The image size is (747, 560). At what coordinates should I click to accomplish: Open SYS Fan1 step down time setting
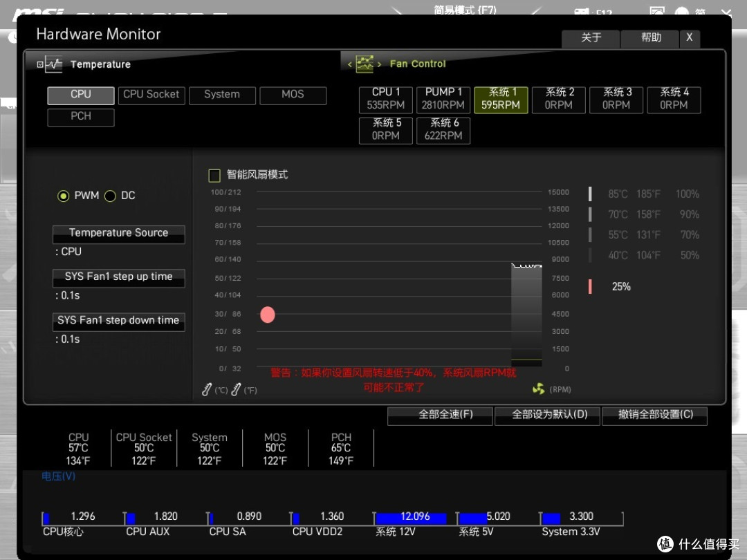[x=119, y=321]
